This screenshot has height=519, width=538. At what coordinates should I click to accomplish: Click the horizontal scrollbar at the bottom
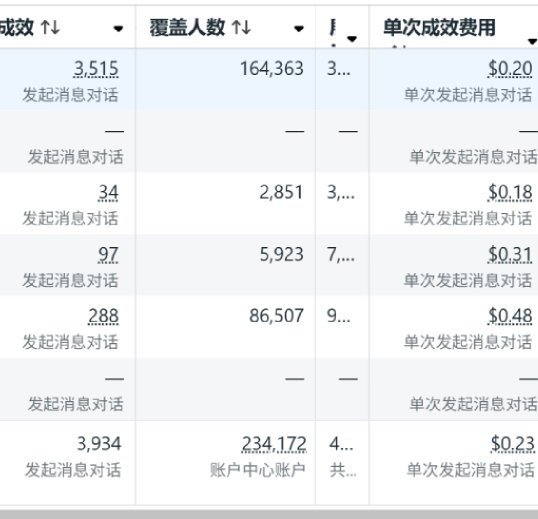pos(269,514)
